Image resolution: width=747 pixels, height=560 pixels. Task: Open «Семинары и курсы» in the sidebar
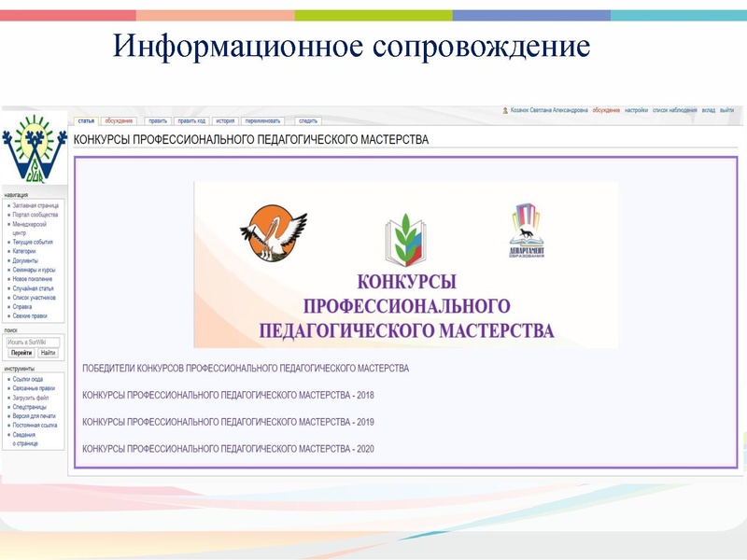click(34, 270)
